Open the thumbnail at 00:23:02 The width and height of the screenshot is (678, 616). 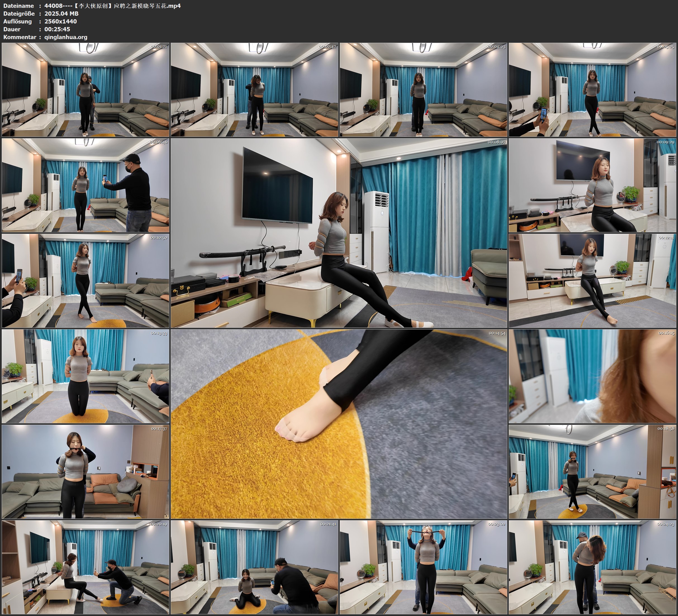coord(424,567)
